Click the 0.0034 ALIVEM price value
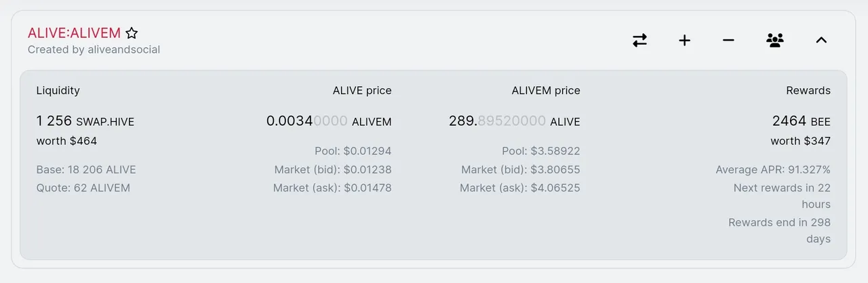The width and height of the screenshot is (868, 283). 328,121
